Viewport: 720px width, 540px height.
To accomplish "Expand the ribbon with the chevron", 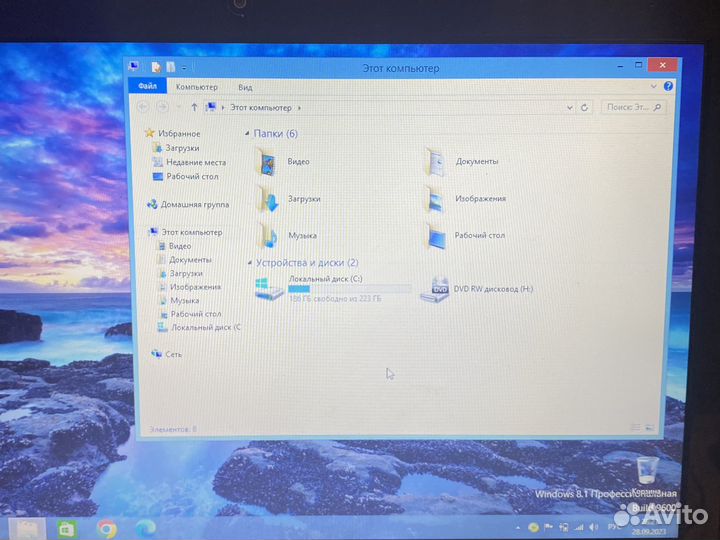I will (653, 86).
